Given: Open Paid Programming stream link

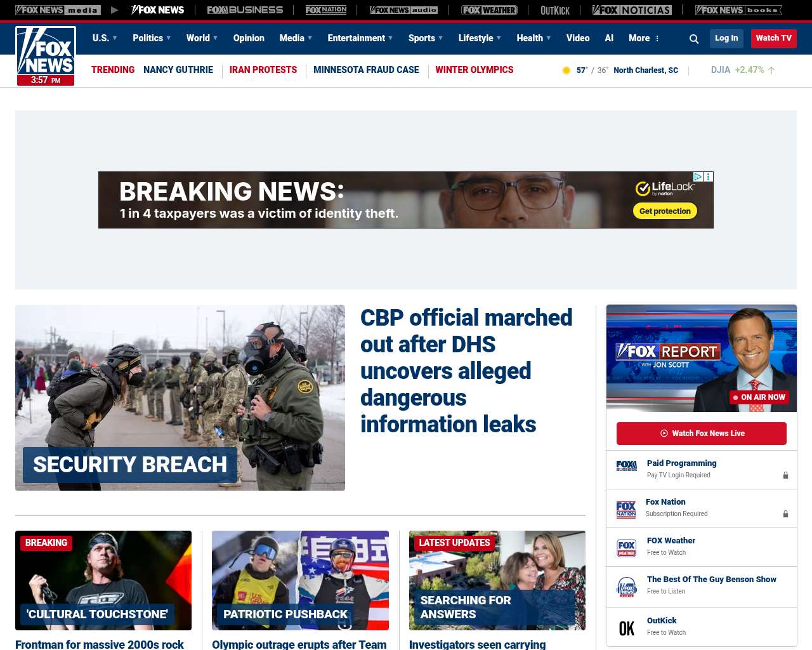Looking at the screenshot, I should pyautogui.click(x=681, y=463).
